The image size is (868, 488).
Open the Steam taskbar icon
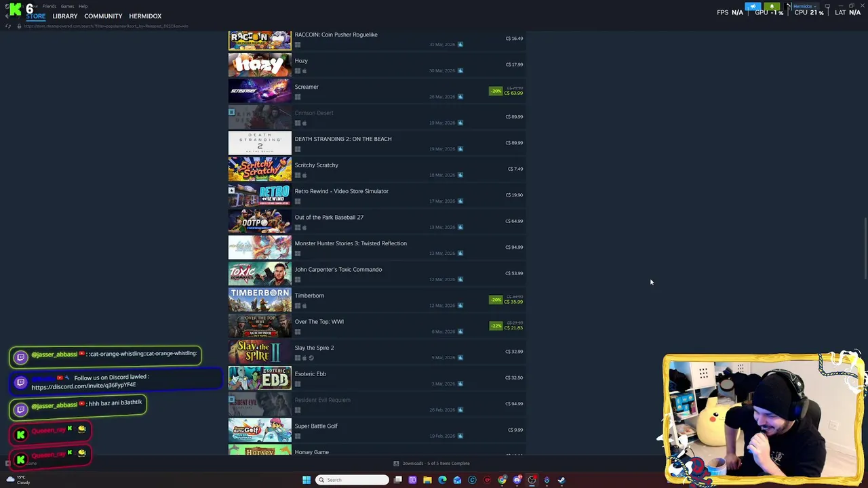[561, 480]
